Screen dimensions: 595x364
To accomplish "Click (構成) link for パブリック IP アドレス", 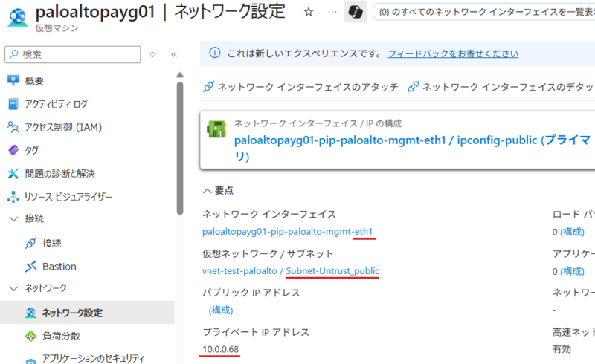I will [x=221, y=311].
